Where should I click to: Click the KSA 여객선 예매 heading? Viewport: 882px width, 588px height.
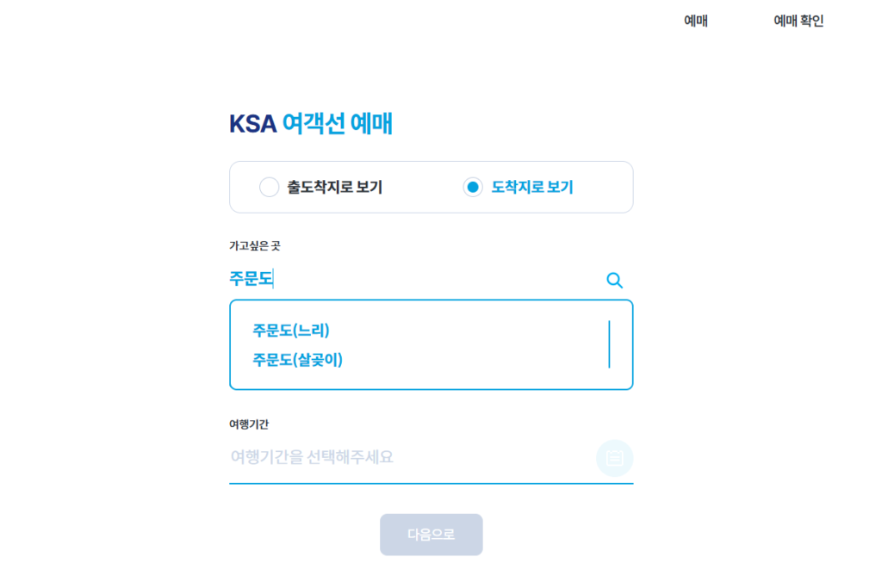[x=310, y=123]
